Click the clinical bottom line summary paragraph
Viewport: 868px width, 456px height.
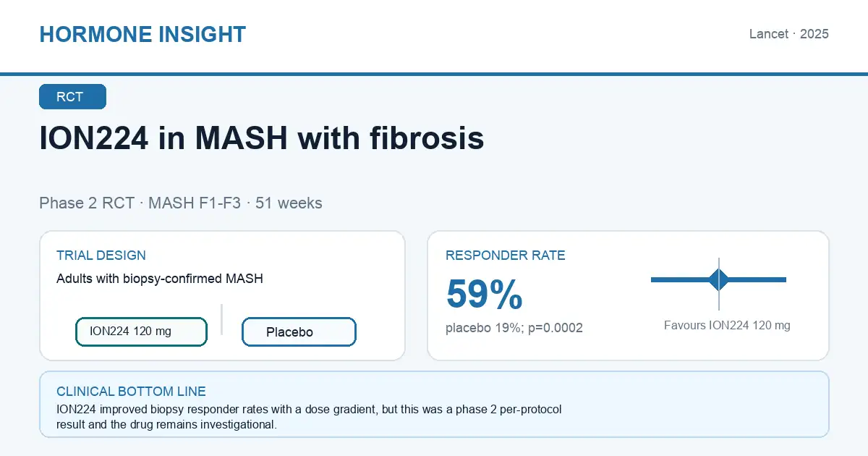[309, 417]
